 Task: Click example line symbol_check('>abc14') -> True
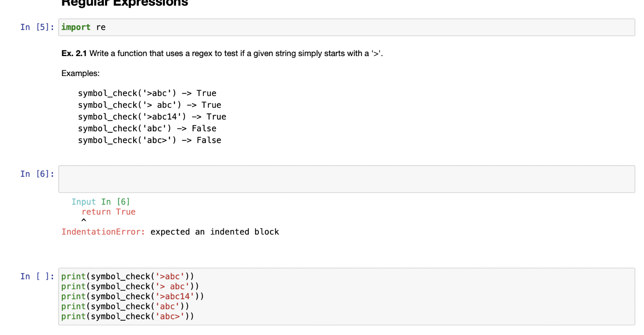coord(152,117)
